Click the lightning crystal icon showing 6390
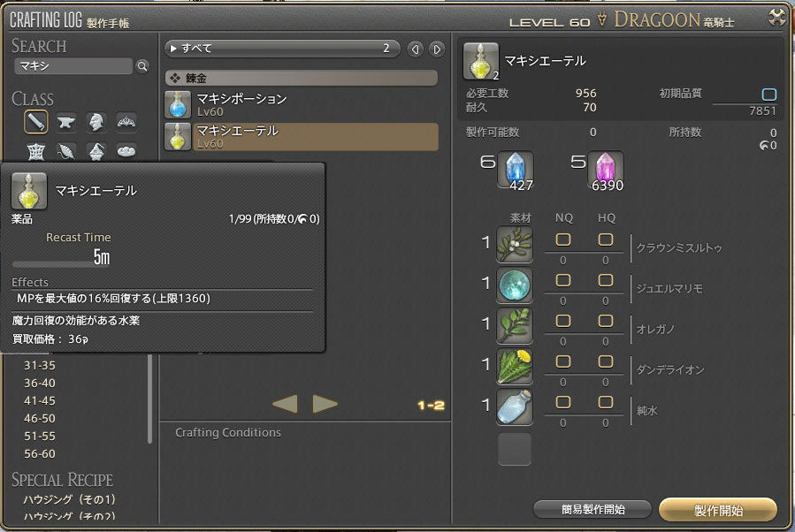 coord(606,169)
